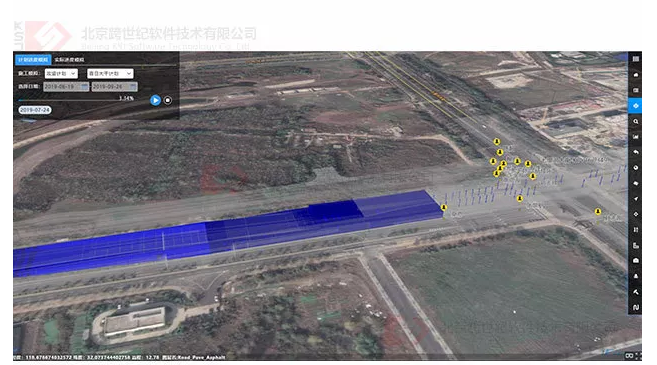
Task: Select the hammer tool icon
Action: (x=635, y=292)
